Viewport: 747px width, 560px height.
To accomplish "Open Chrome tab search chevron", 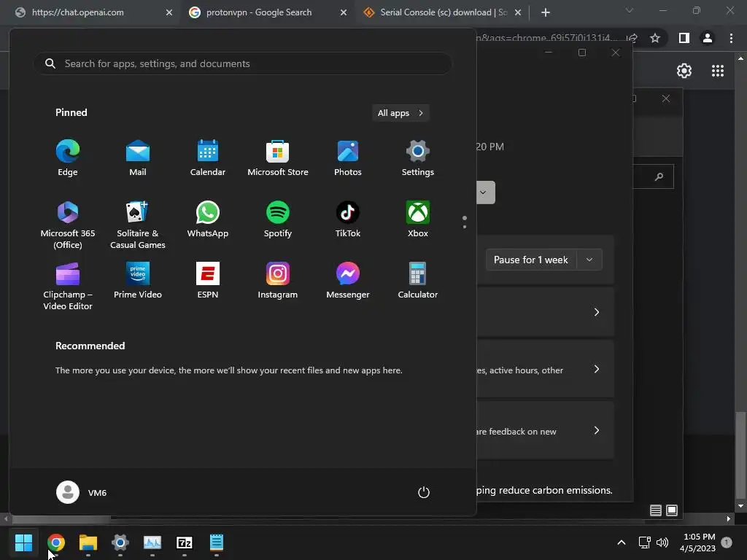I will [x=630, y=10].
